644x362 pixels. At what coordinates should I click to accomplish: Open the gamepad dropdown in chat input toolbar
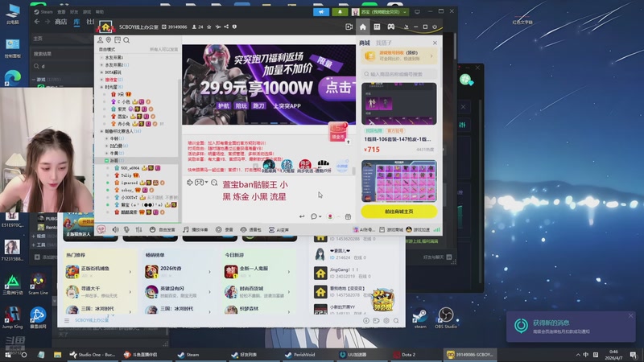click(201, 183)
